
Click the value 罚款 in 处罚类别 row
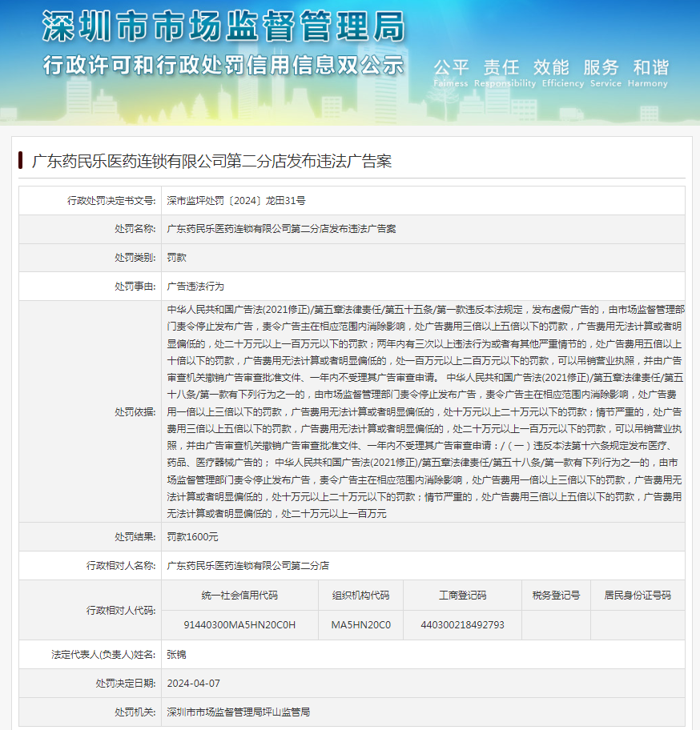176,258
